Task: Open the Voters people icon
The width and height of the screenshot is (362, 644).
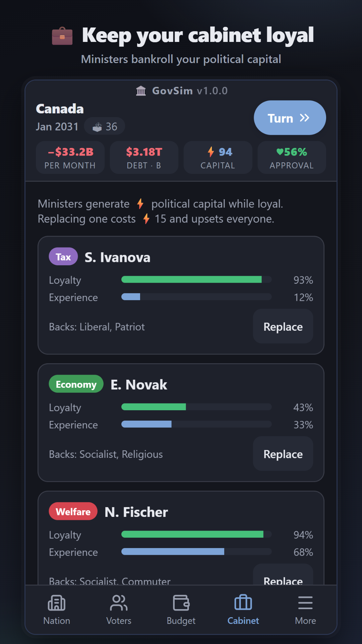Action: [119, 603]
